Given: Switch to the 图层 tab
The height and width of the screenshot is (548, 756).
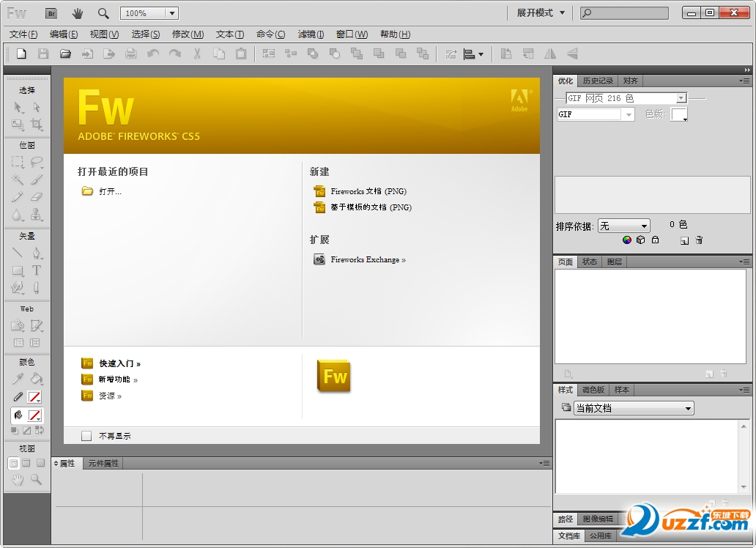Looking at the screenshot, I should (x=614, y=262).
